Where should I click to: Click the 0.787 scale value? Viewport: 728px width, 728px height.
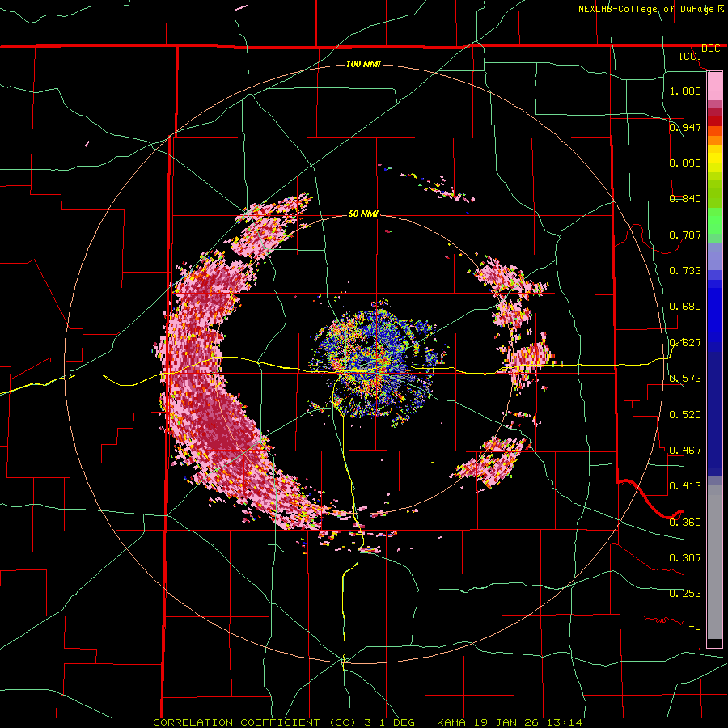coord(685,235)
